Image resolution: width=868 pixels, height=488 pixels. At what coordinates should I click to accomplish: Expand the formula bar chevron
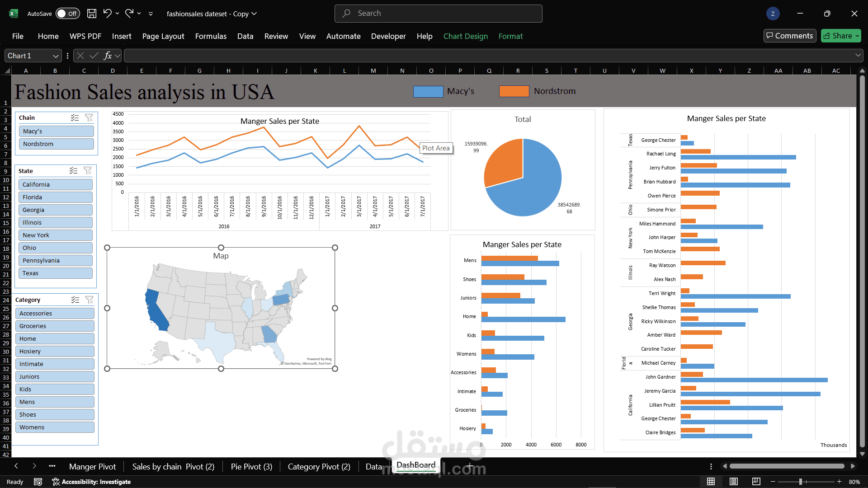(x=858, y=56)
